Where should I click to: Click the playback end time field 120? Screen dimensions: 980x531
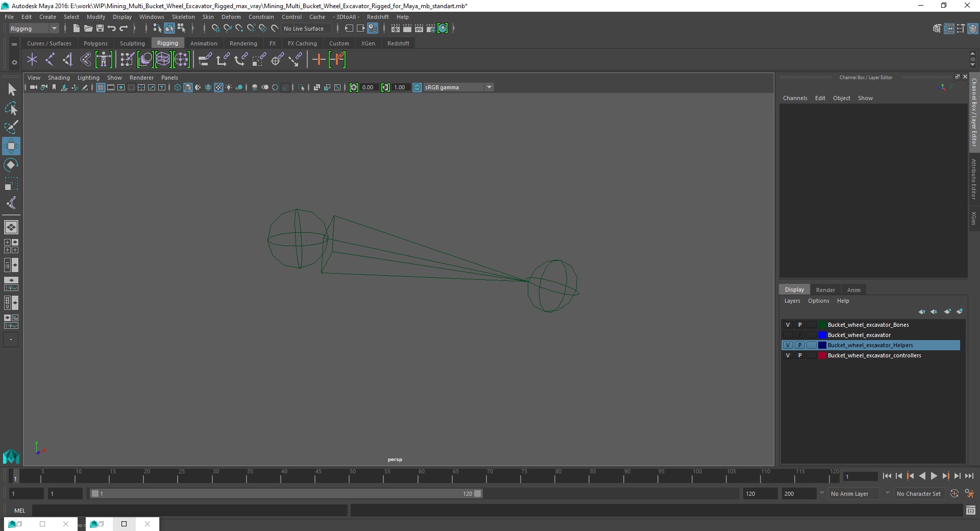click(x=760, y=494)
